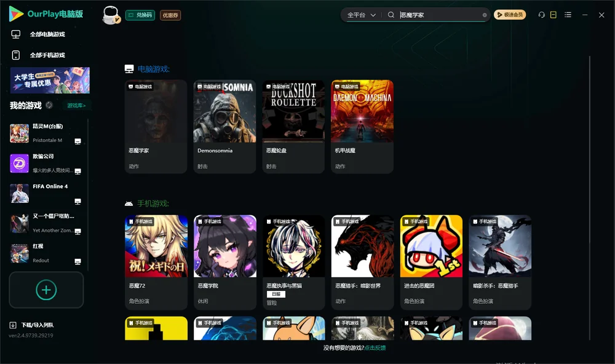Open the 恶魔猎手：暗影世界 game card

pyautogui.click(x=362, y=262)
